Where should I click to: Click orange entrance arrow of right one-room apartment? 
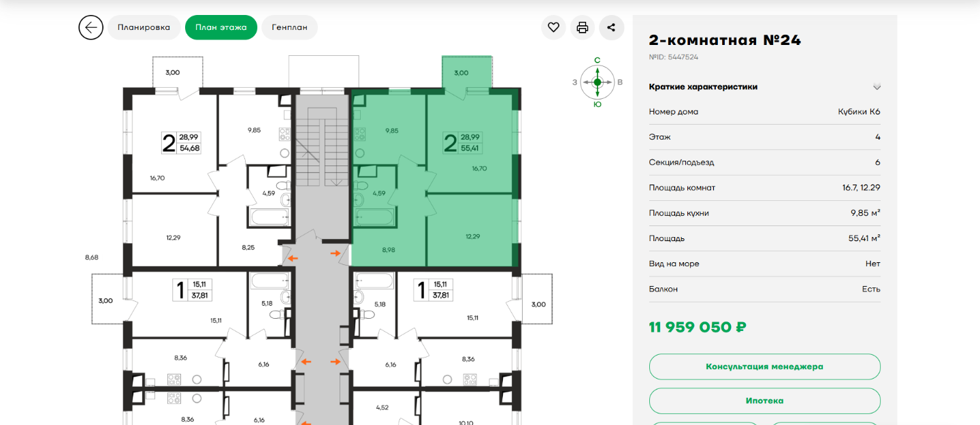336,362
